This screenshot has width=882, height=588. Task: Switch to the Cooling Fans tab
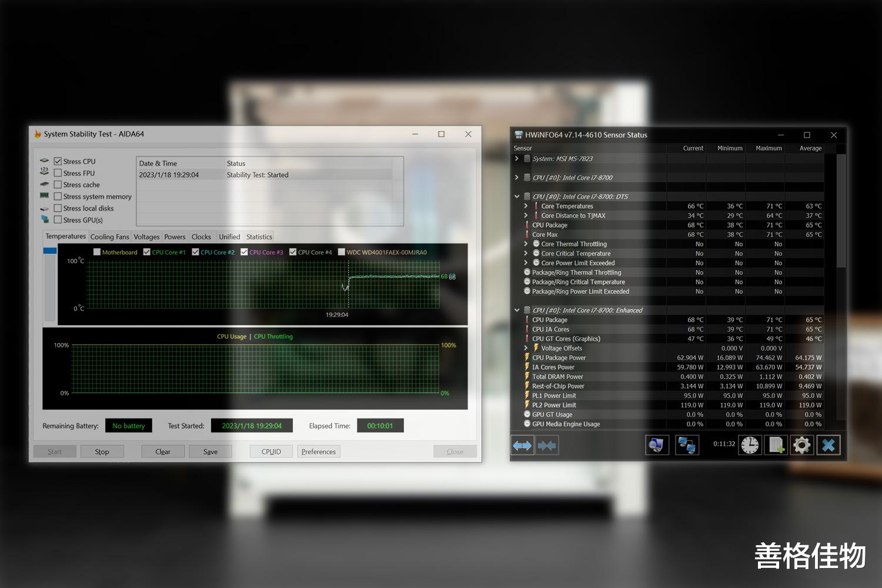pos(110,237)
